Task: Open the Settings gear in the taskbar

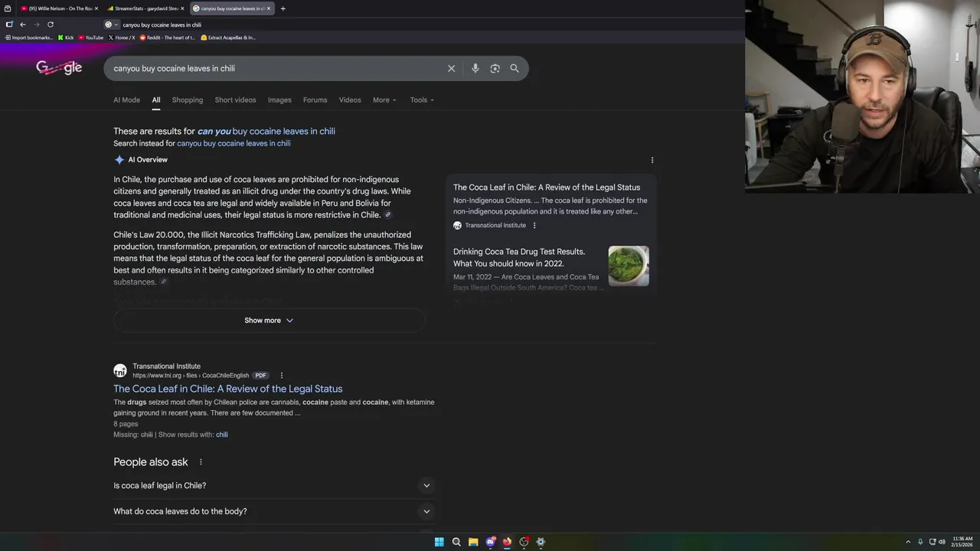Action: coord(541,542)
